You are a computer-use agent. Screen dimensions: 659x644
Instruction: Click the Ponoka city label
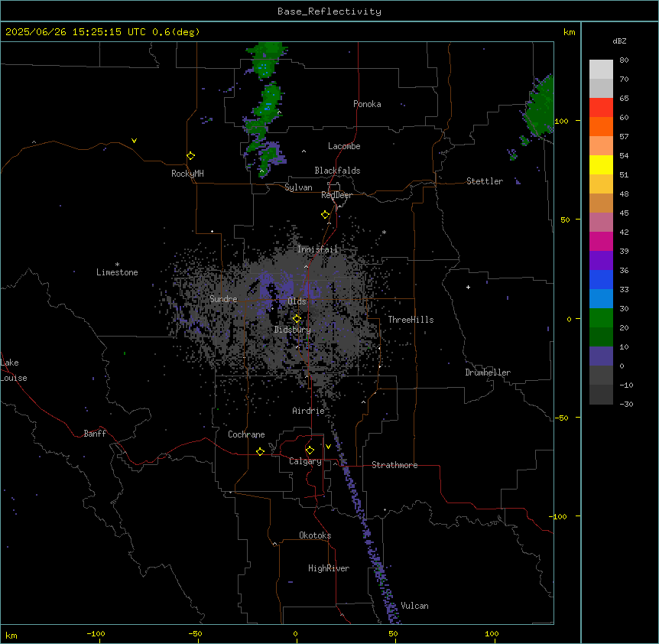click(367, 104)
